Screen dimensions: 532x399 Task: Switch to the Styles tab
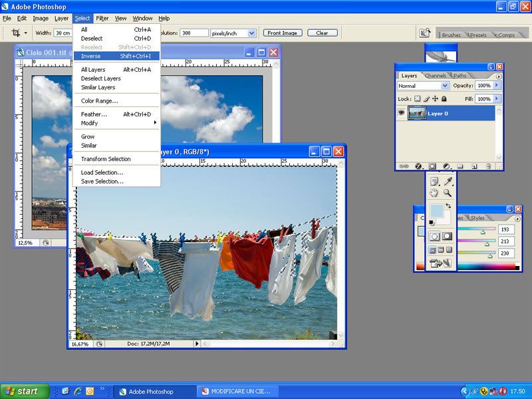(x=477, y=218)
